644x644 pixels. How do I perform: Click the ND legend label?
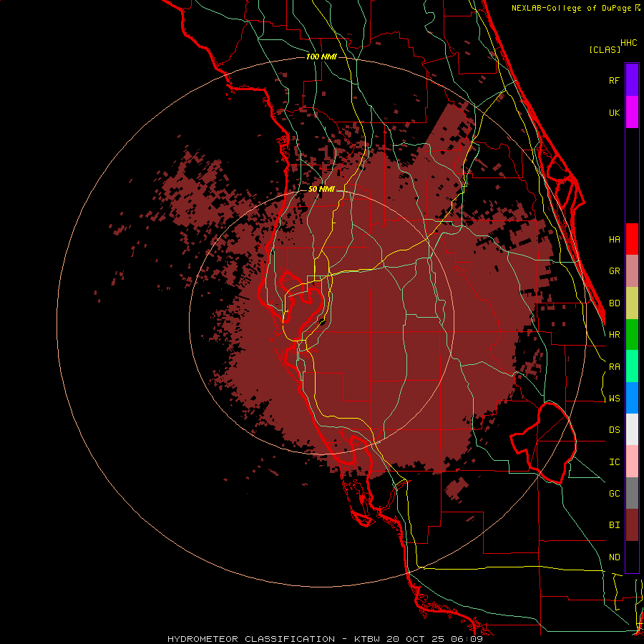614,557
